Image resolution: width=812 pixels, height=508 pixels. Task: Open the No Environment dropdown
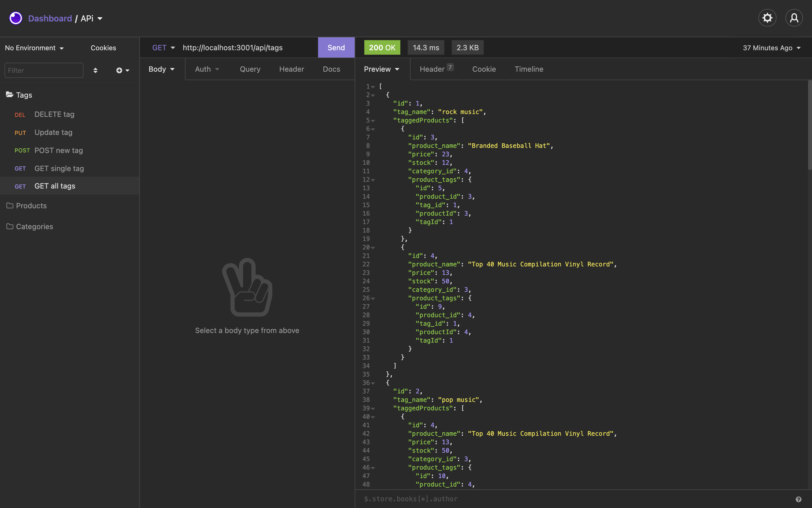pos(34,48)
